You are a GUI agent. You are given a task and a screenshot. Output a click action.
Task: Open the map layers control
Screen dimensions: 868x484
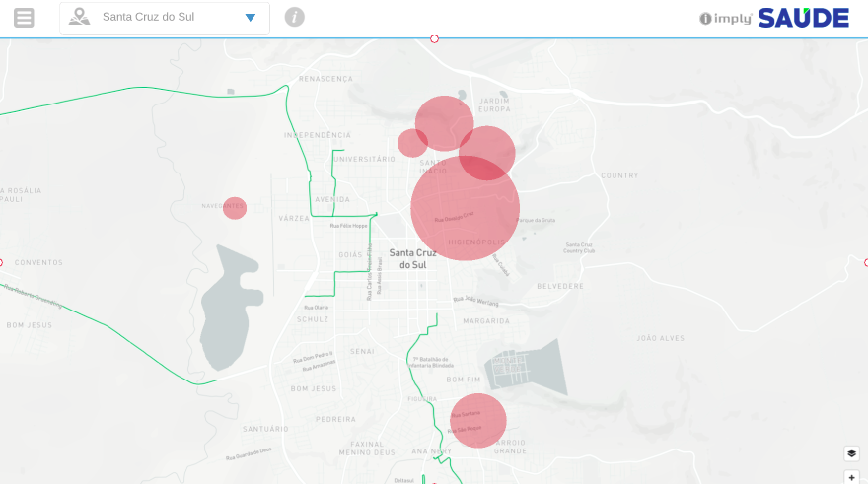tap(851, 453)
